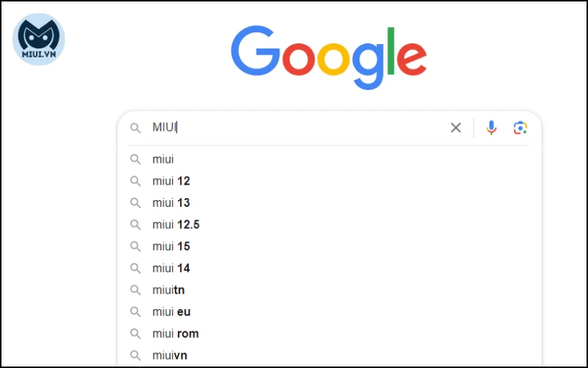The width and height of the screenshot is (588, 368).
Task: Click the MIUI.VN logo badge
Action: [x=39, y=40]
